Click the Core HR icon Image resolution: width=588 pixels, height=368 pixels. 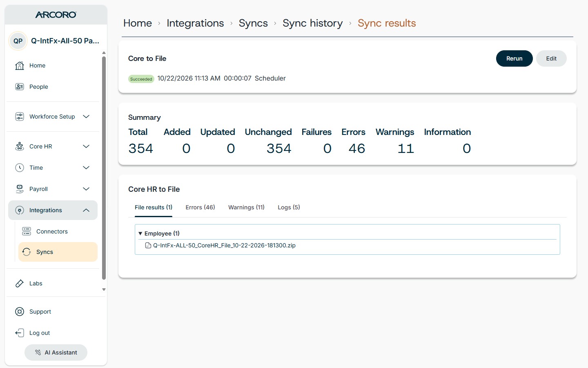click(x=20, y=146)
